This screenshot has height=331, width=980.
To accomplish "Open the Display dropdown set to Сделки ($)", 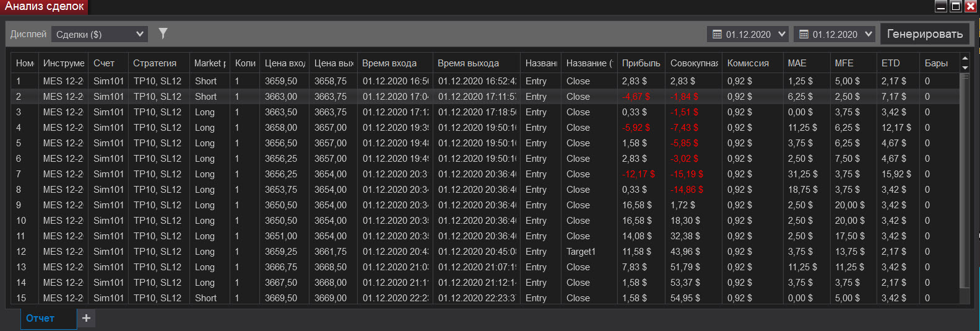I will coord(100,34).
